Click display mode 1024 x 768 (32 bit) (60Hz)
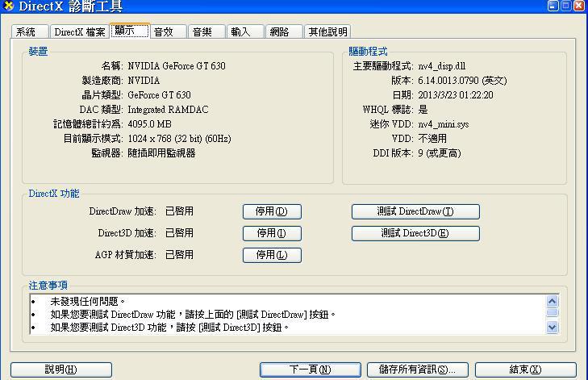This screenshot has height=380, width=588. (179, 139)
